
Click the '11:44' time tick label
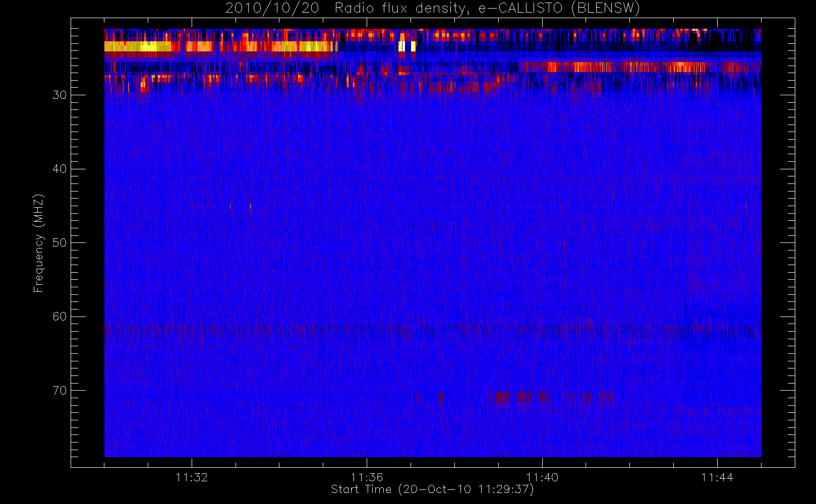(x=717, y=477)
